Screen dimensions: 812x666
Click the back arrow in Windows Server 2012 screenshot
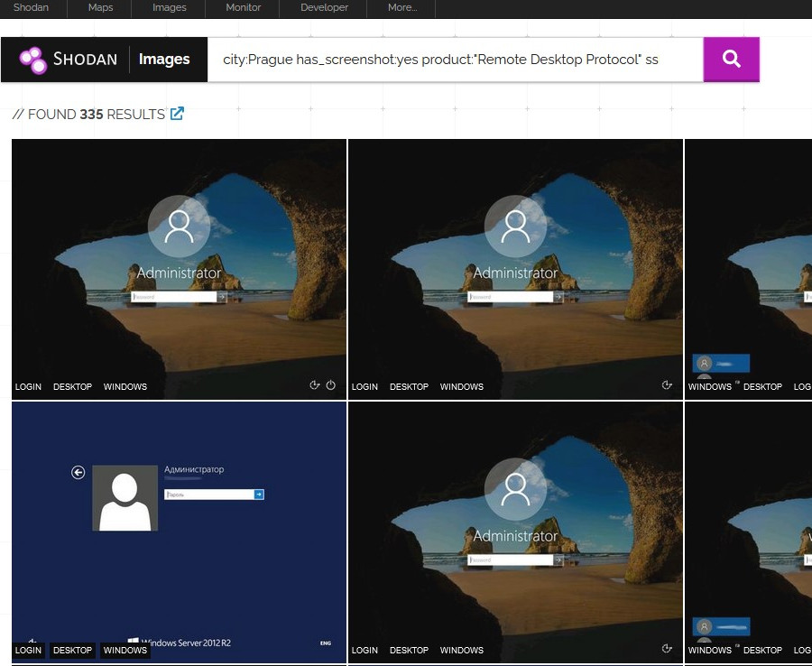pyautogui.click(x=78, y=472)
